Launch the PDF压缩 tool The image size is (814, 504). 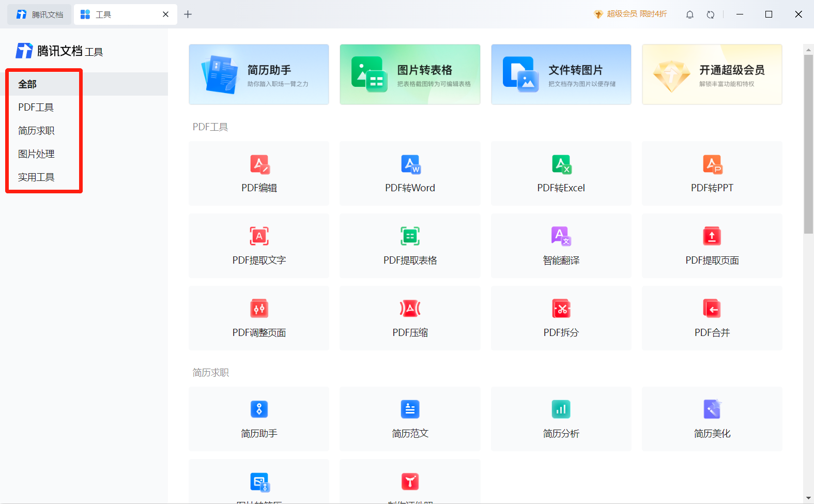[x=410, y=318]
